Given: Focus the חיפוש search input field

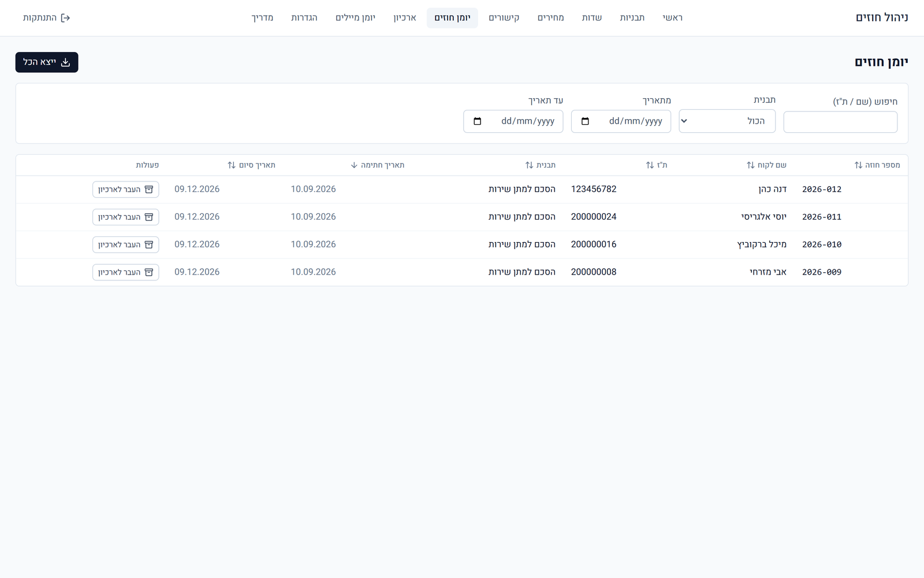Looking at the screenshot, I should 840,122.
